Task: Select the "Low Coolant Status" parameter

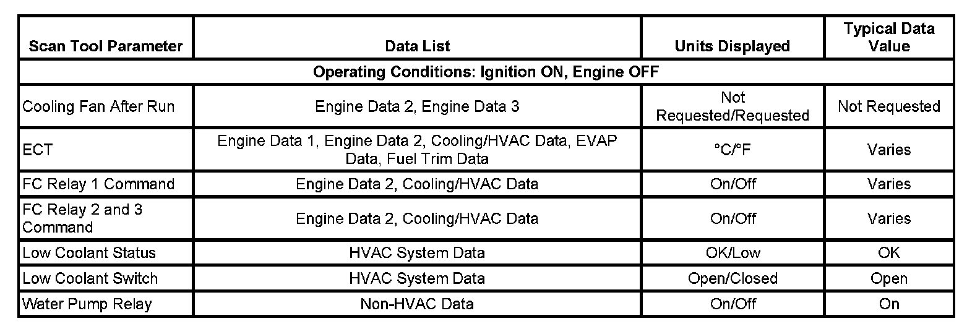Action: pyautogui.click(x=89, y=252)
